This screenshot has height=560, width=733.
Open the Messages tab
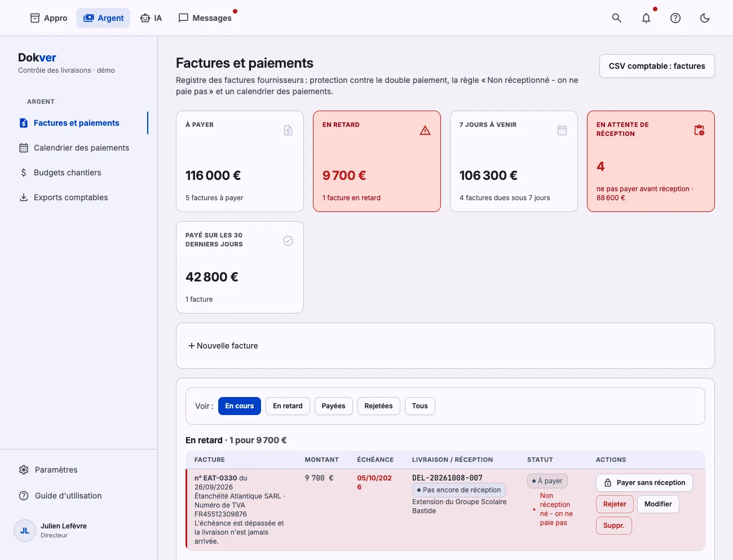pos(205,18)
